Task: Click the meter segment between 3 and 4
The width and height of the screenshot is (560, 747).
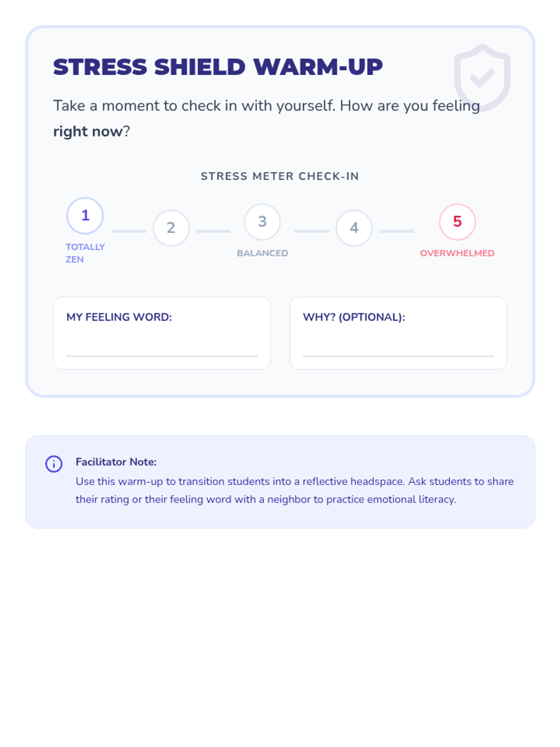Action: (312, 231)
